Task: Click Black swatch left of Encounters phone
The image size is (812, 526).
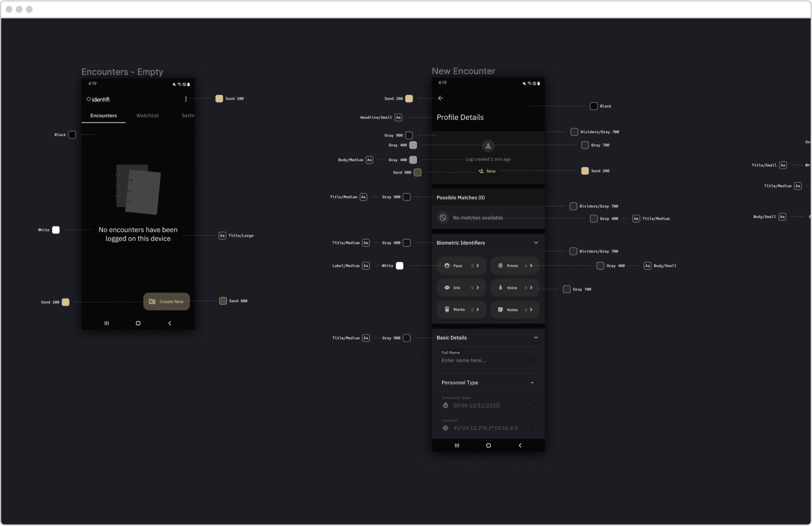Action: point(72,135)
